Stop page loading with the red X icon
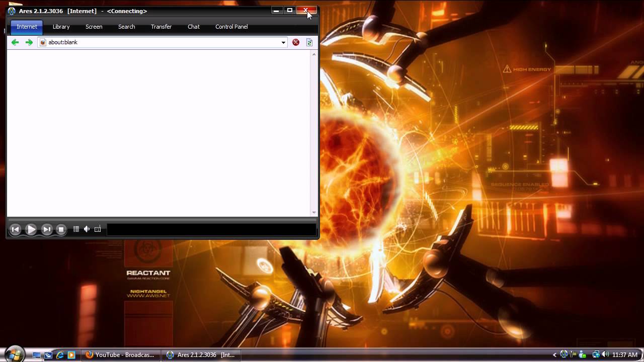 click(296, 42)
